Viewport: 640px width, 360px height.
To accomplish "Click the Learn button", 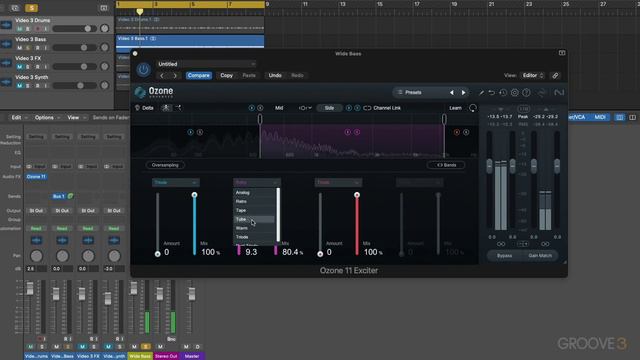I will [x=456, y=108].
